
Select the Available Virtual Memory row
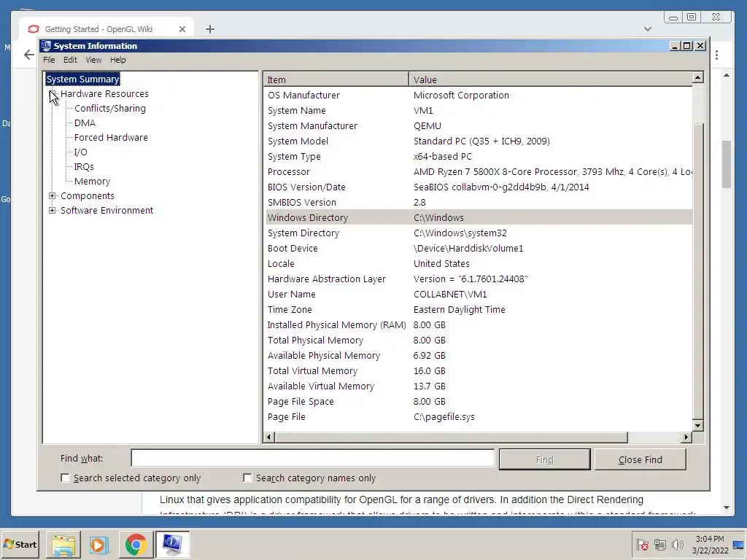point(479,386)
